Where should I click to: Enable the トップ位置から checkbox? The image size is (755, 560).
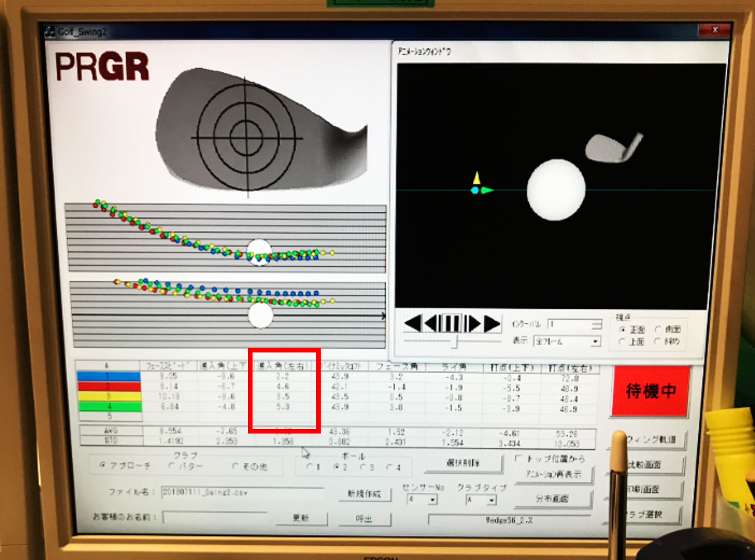click(x=518, y=459)
